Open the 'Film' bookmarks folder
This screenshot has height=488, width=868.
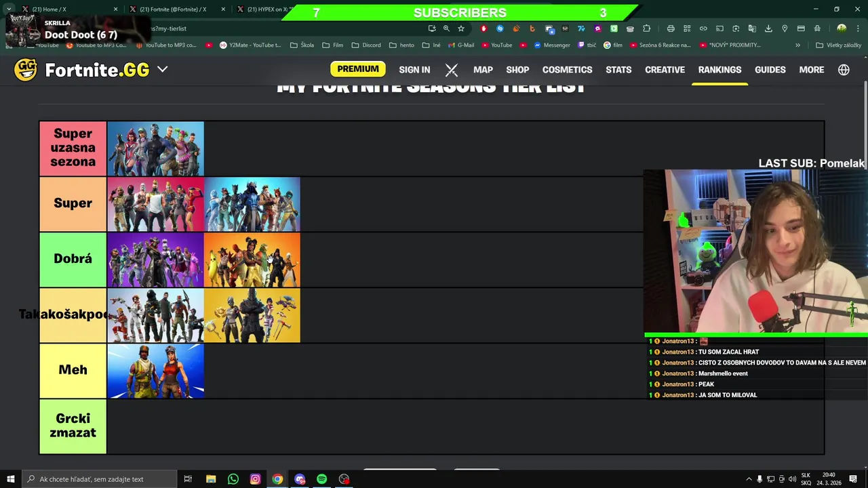(333, 45)
